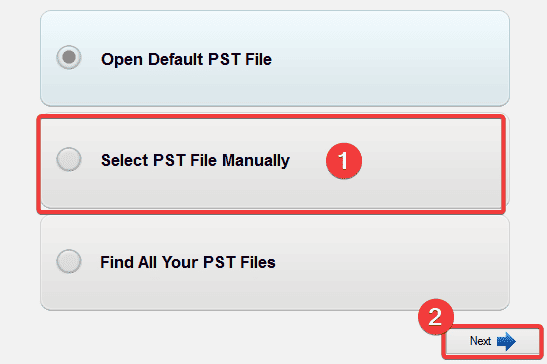Click the red outline around Select PST Manually

(x=271, y=117)
